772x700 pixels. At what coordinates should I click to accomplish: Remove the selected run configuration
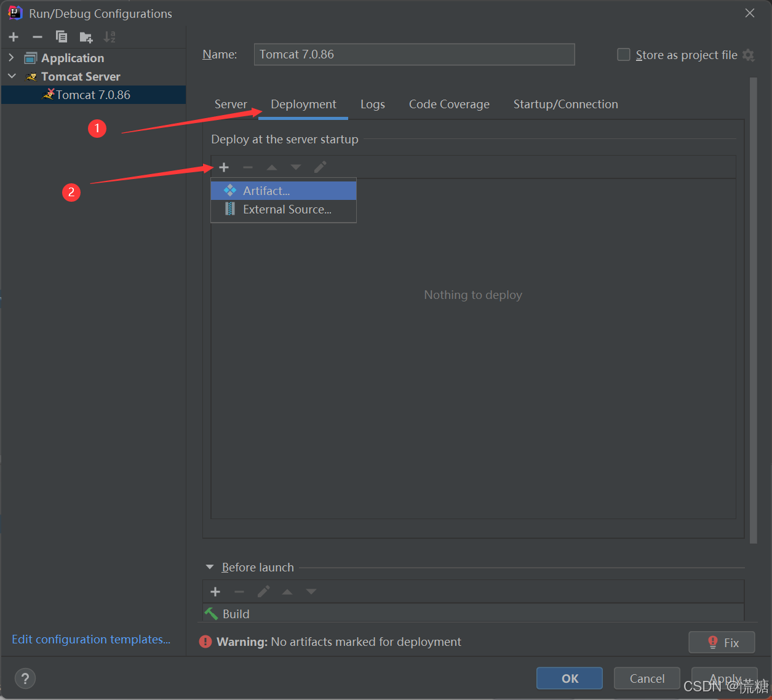coord(38,37)
